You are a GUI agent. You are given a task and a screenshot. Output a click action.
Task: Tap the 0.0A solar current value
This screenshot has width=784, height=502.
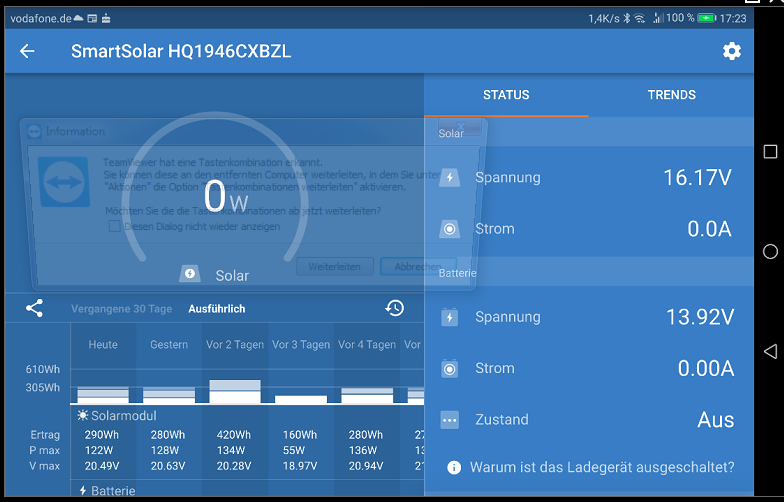click(x=709, y=230)
